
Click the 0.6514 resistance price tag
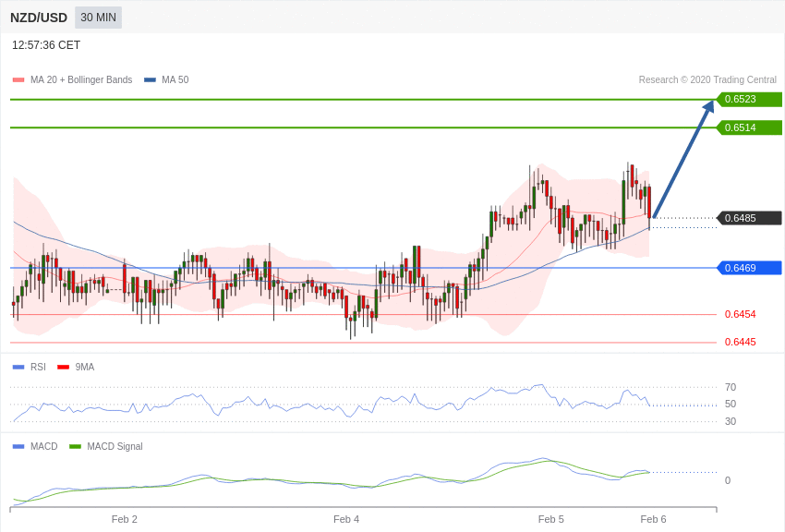pyautogui.click(x=748, y=127)
